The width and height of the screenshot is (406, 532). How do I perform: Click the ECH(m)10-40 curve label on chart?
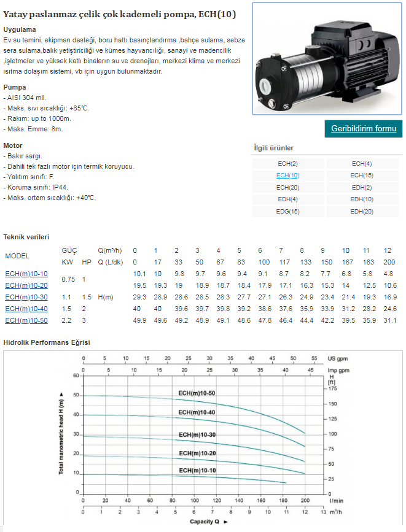197,412
